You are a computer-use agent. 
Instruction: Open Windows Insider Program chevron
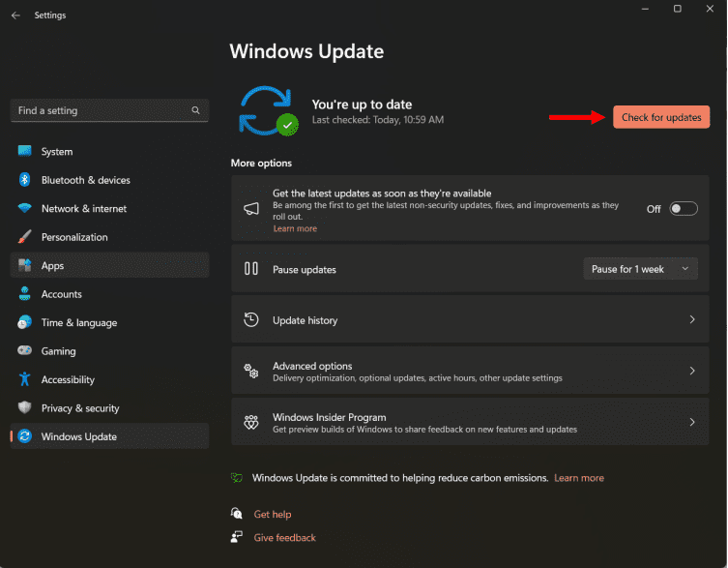pos(691,422)
